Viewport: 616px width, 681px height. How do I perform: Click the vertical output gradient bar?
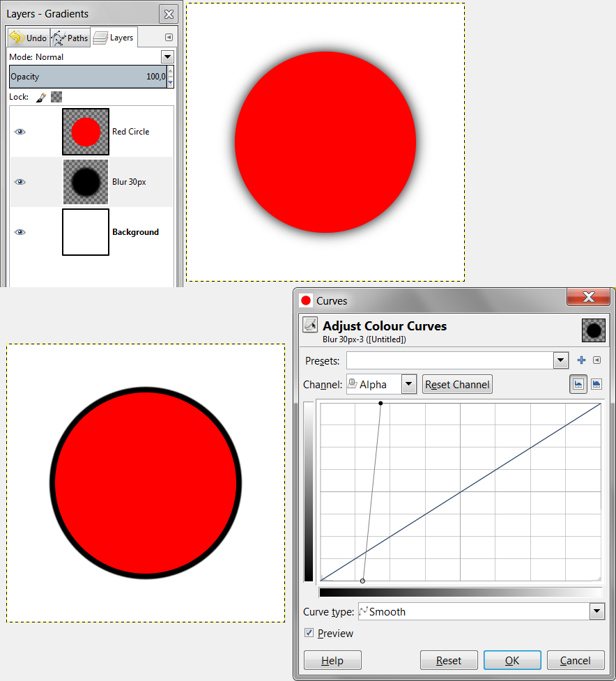(309, 491)
